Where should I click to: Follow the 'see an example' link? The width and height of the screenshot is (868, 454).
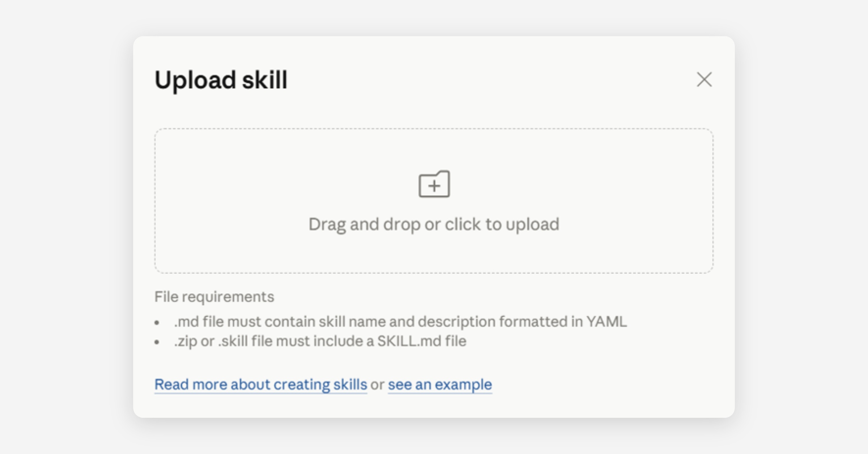tap(440, 384)
